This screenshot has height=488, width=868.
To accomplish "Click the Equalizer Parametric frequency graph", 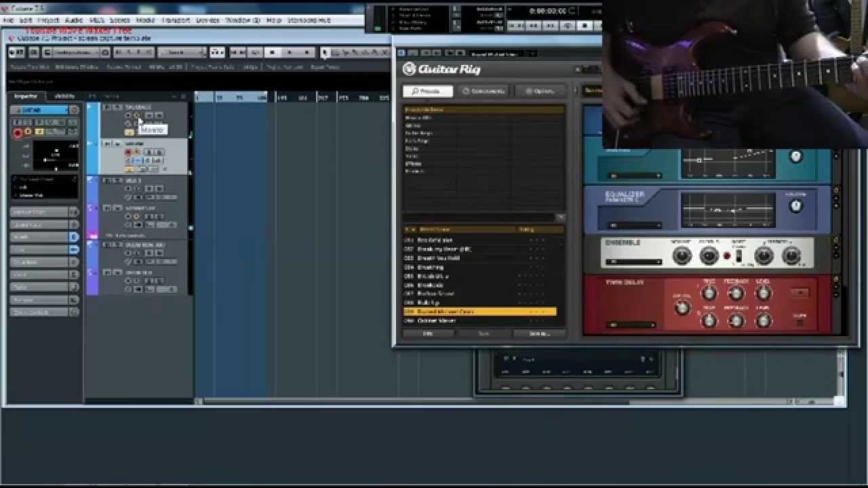I will (728, 211).
